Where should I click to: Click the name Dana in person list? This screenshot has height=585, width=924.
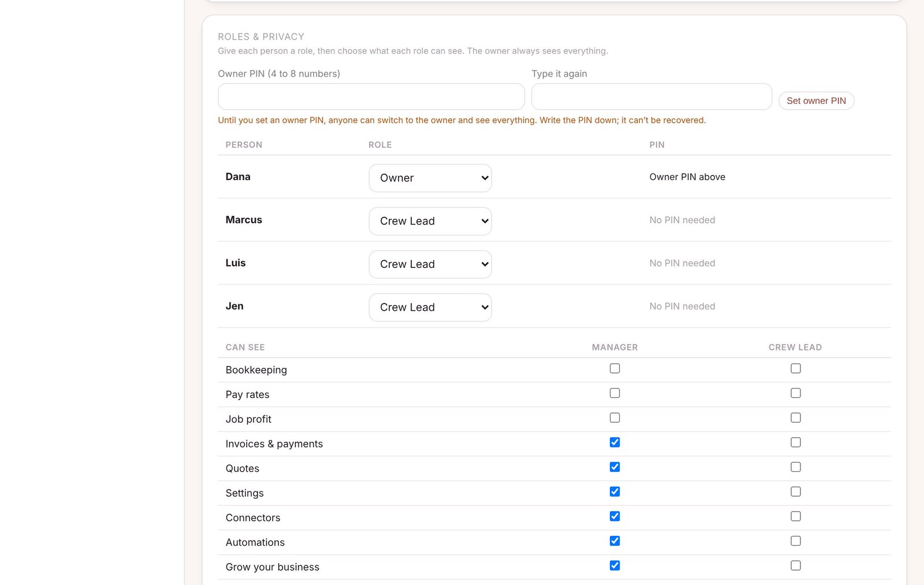[x=238, y=177]
